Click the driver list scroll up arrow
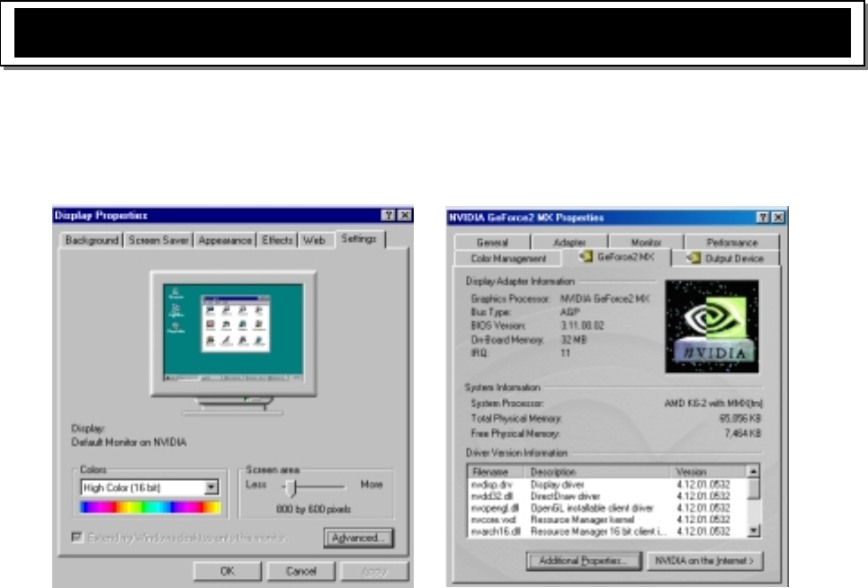 (x=754, y=471)
